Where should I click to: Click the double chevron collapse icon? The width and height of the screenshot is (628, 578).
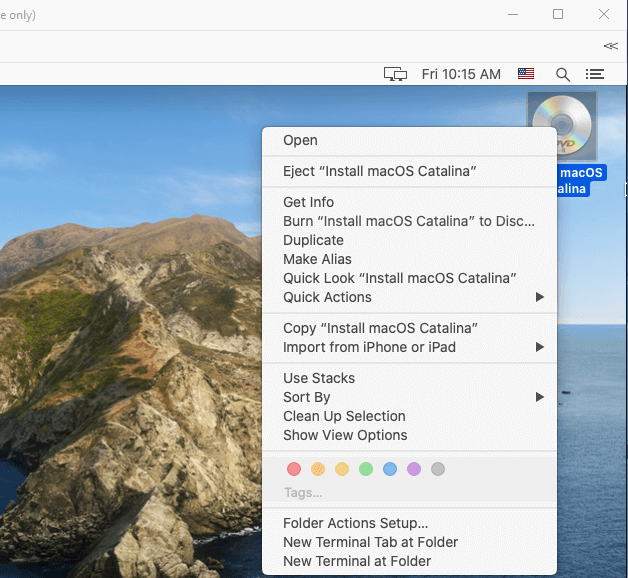click(x=611, y=46)
